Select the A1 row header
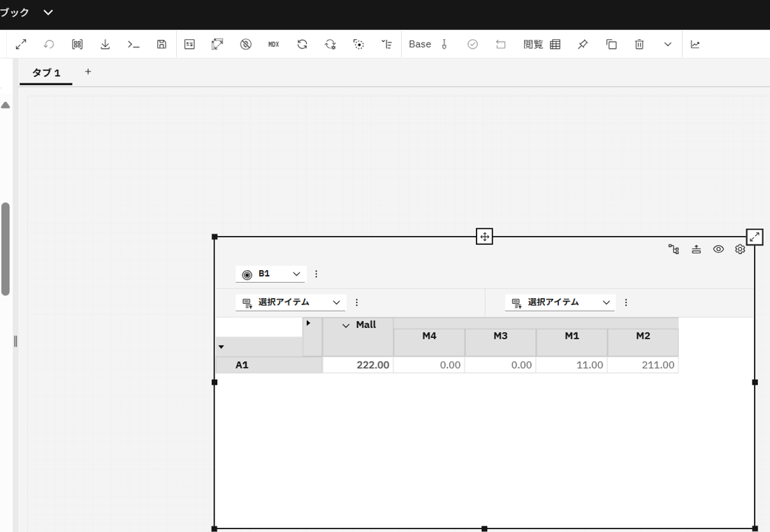Viewport: 770px width, 532px height. (x=269, y=364)
